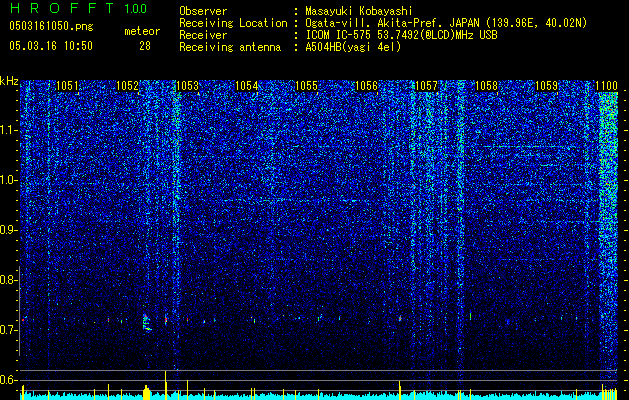Click the 1053 time marker
Screen dimensions: 629x400
(188, 86)
